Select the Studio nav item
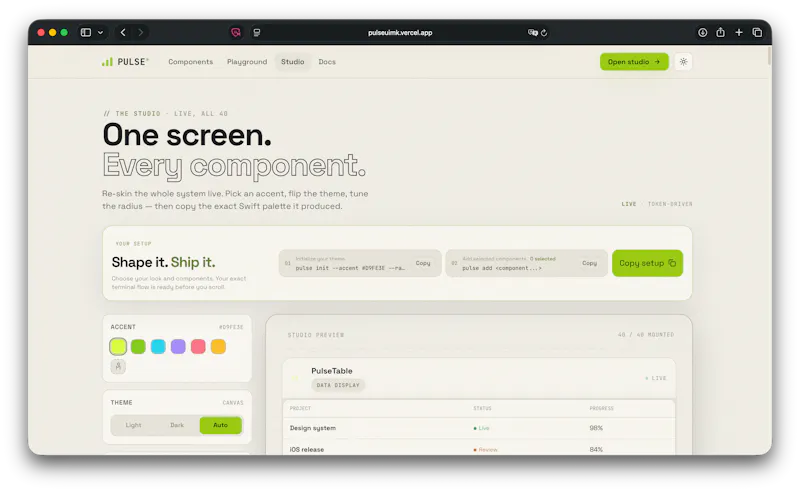Viewport: 800px width, 492px height. pyautogui.click(x=292, y=62)
